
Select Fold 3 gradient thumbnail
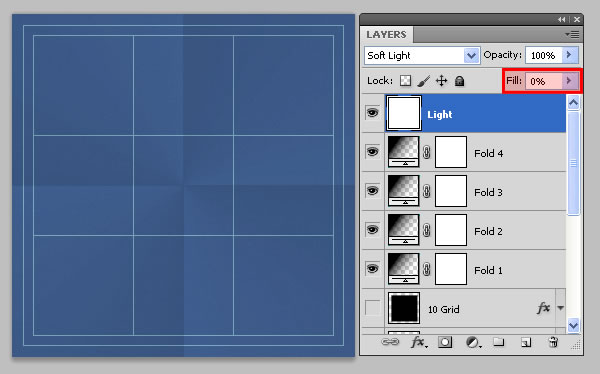(404, 191)
